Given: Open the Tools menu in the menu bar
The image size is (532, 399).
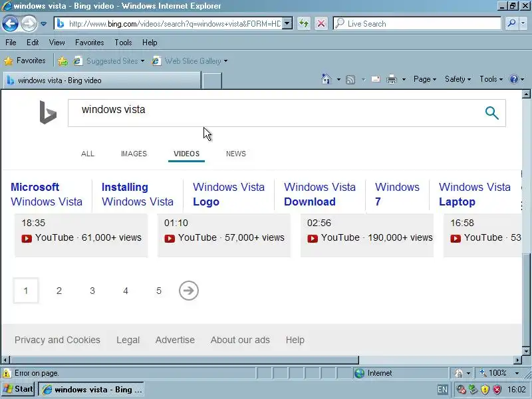Looking at the screenshot, I should pos(123,43).
